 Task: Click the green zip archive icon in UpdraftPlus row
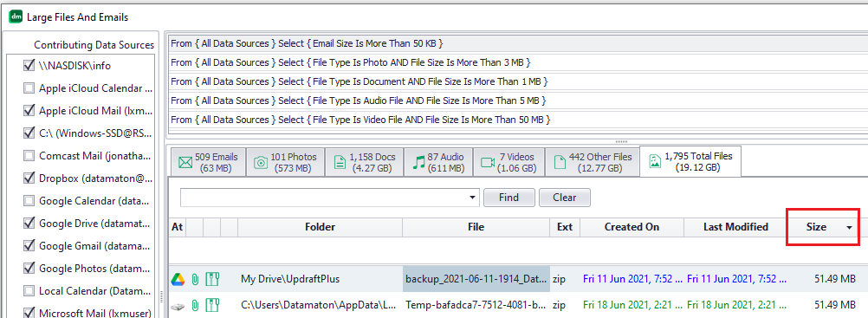[x=212, y=279]
